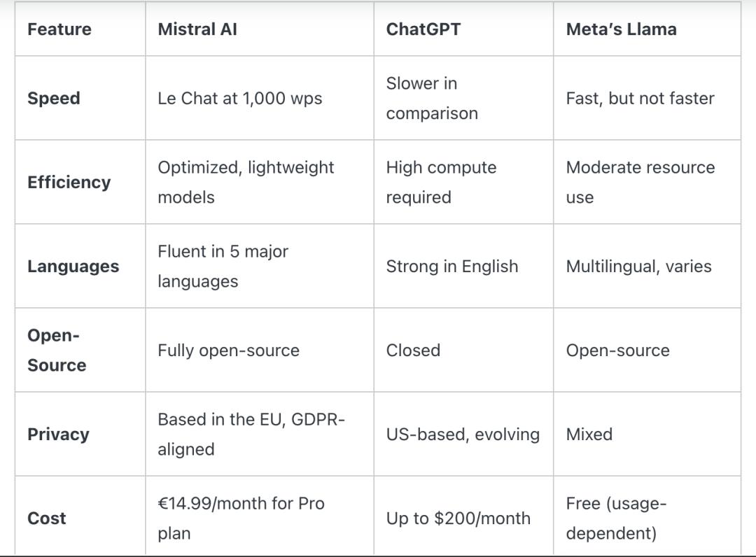Select the '€14.99/month for Pro plan' cell
The width and height of the screenshot is (756, 557).
point(241,518)
